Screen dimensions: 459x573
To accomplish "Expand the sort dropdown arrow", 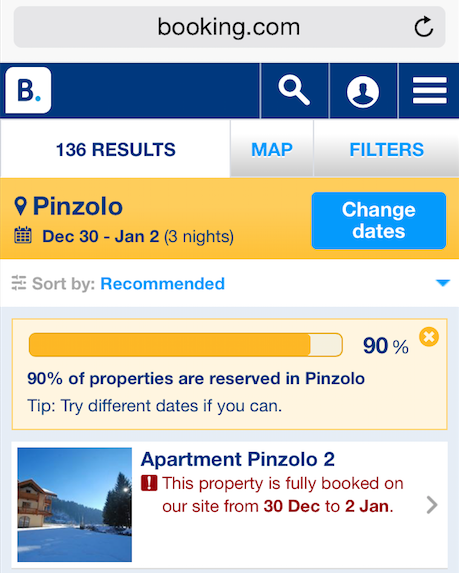I will coord(443,283).
